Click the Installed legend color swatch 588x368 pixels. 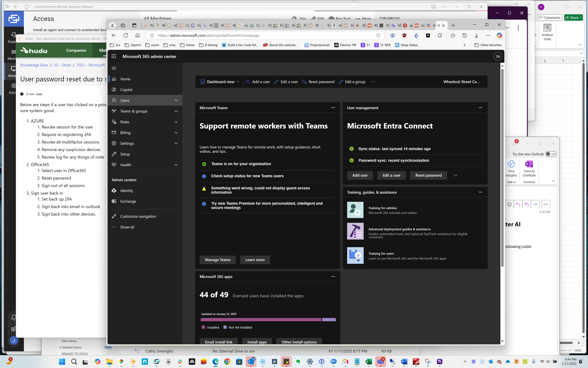pyautogui.click(x=203, y=327)
